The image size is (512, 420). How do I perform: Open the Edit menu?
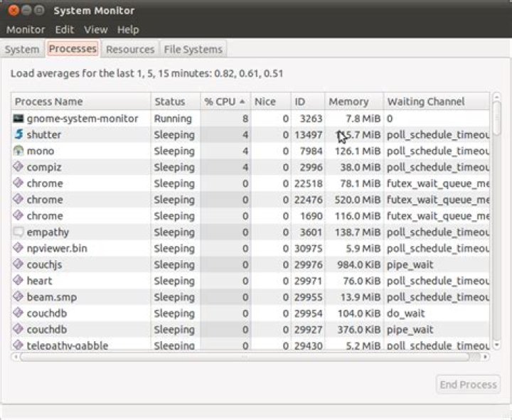click(x=65, y=30)
